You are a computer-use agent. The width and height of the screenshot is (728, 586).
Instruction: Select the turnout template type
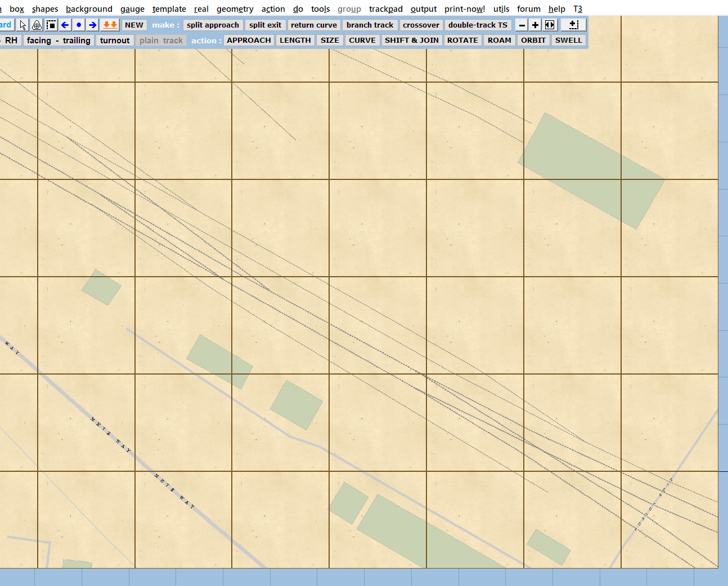115,40
